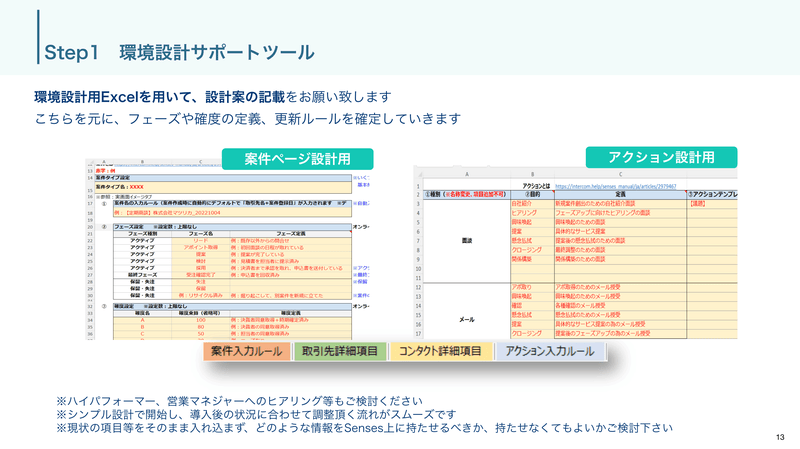
Task: Select the フェーズ定義 column header
Action: 291,234
